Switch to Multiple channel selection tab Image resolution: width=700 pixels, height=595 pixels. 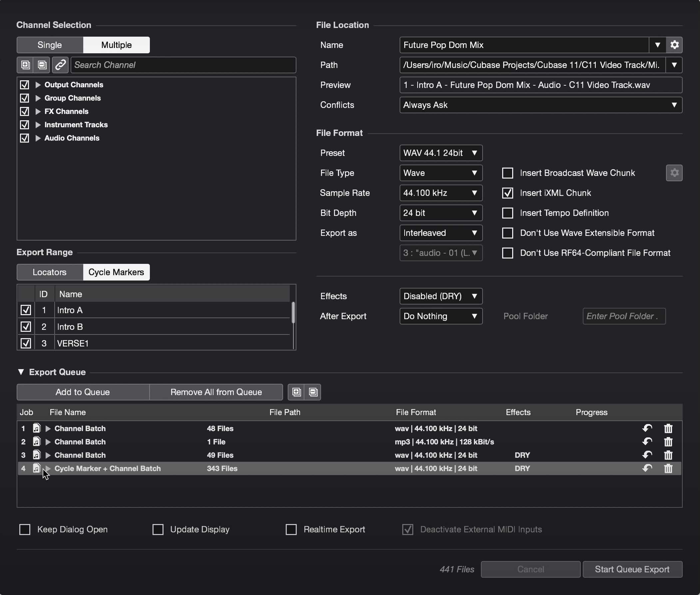(116, 45)
